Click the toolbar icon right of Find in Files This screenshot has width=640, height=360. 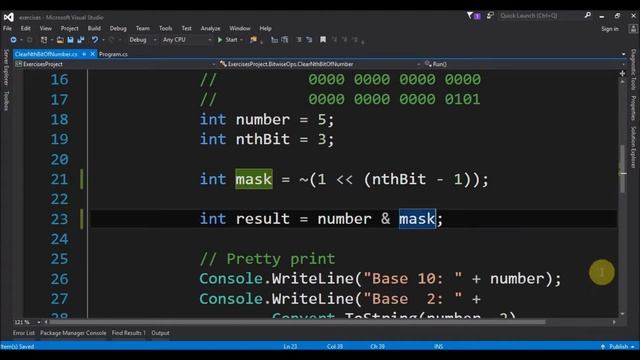[x=274, y=40]
